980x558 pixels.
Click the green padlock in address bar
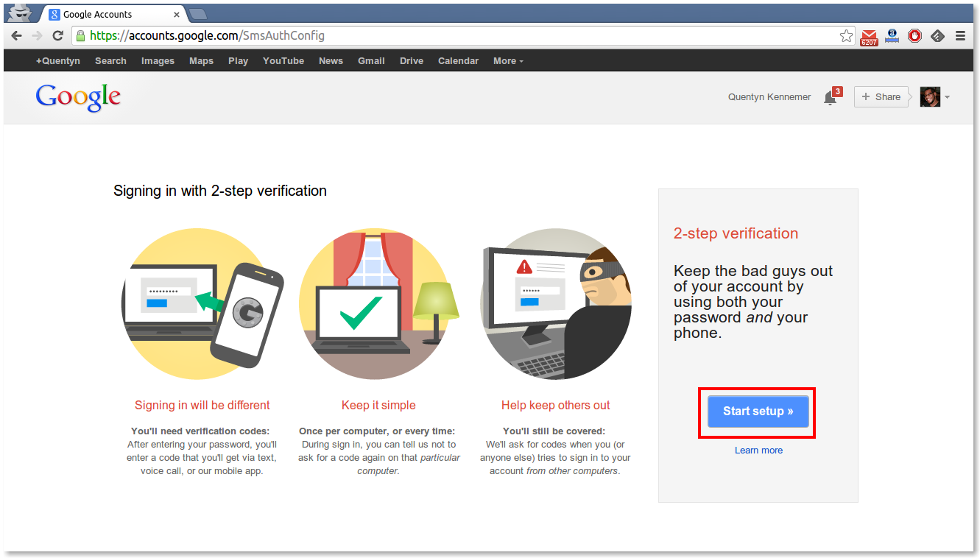tap(80, 35)
